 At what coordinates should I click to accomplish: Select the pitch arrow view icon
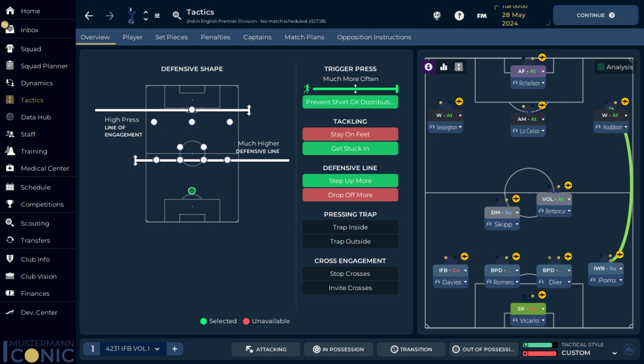(459, 67)
